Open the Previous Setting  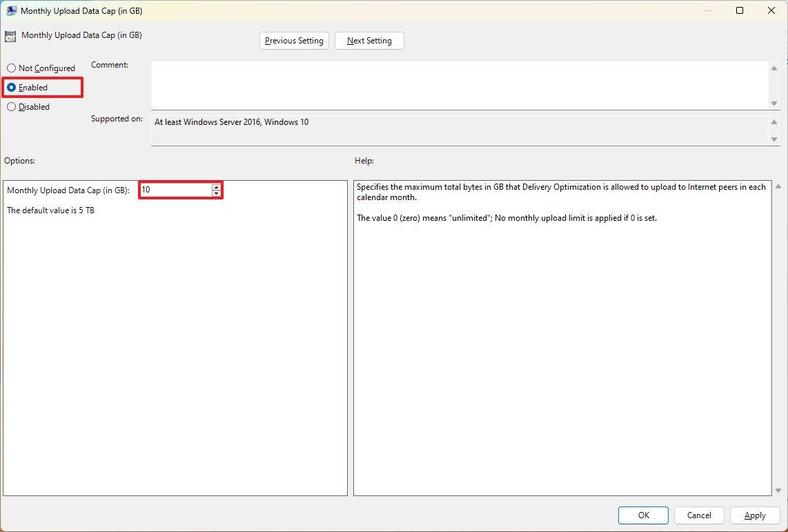[293, 40]
